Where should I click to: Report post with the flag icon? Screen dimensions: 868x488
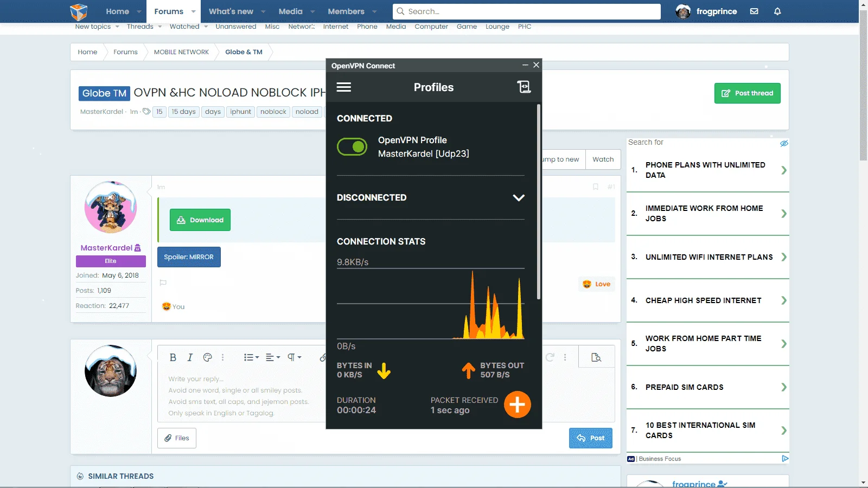[x=163, y=282]
